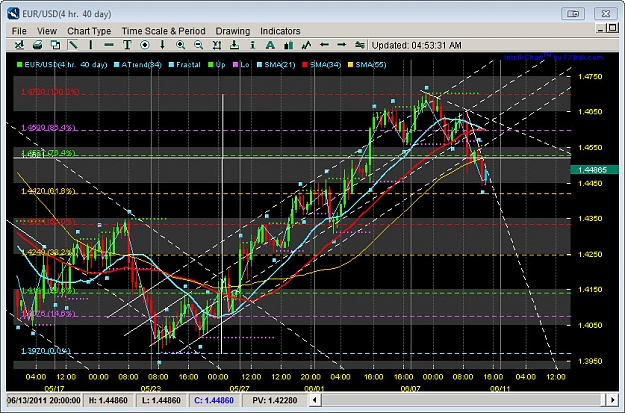
Task: Click the green EUR/USD legend swatch
Action: [19, 65]
